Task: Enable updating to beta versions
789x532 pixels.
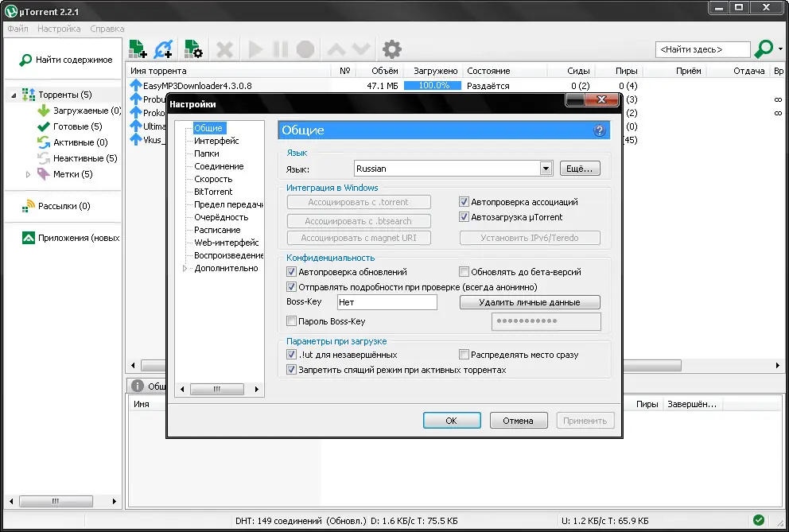Action: tap(463, 272)
